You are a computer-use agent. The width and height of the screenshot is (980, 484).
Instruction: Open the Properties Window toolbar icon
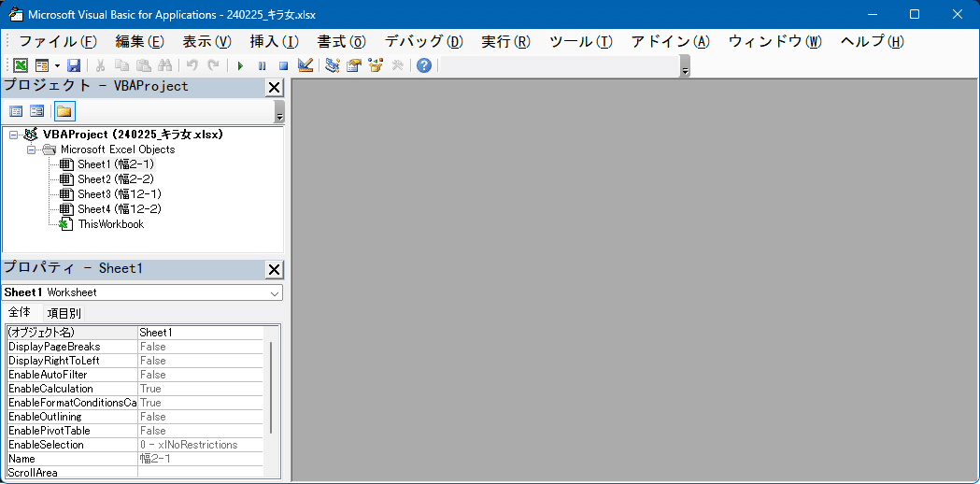[x=354, y=65]
